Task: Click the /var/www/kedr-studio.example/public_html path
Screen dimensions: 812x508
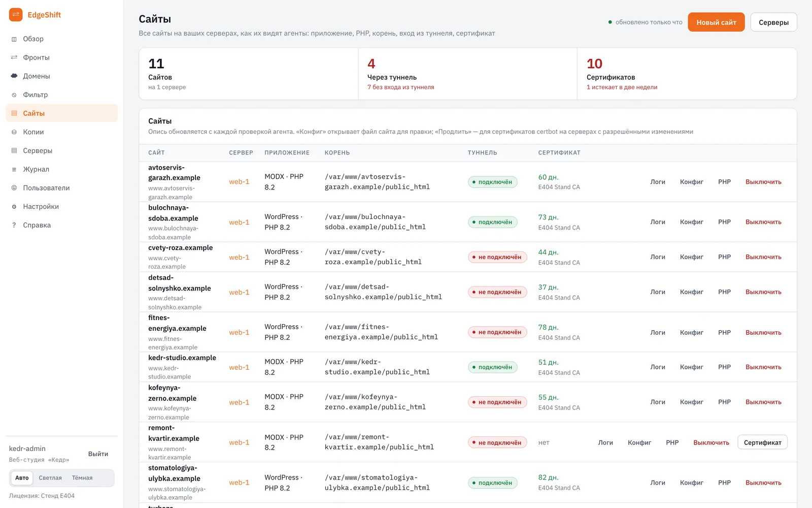Action: (377, 367)
